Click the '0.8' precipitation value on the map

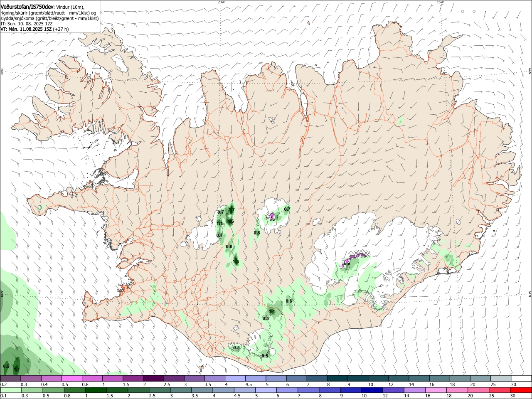click(x=257, y=233)
